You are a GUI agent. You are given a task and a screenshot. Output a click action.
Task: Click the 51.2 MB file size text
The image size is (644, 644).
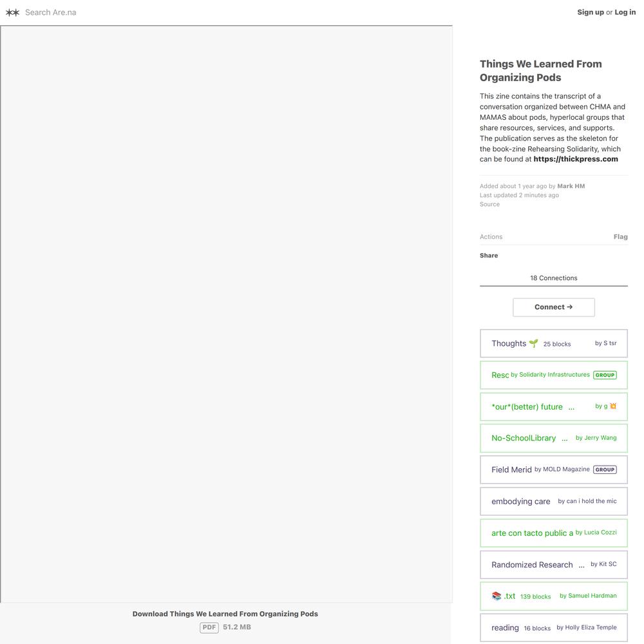[237, 627]
